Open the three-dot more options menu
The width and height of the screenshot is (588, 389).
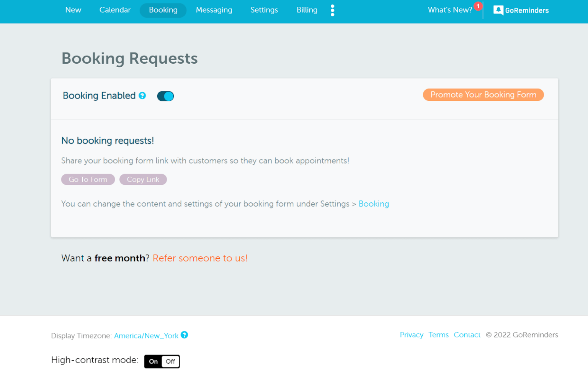tap(332, 10)
